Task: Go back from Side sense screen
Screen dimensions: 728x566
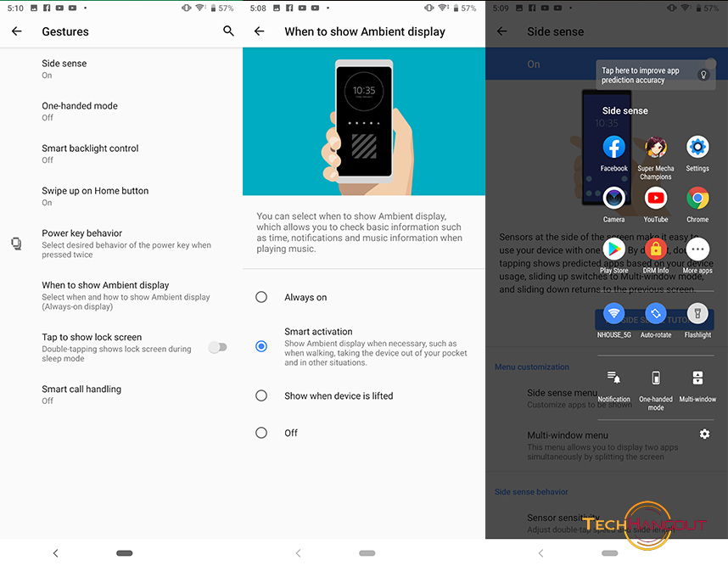Action: (502, 31)
